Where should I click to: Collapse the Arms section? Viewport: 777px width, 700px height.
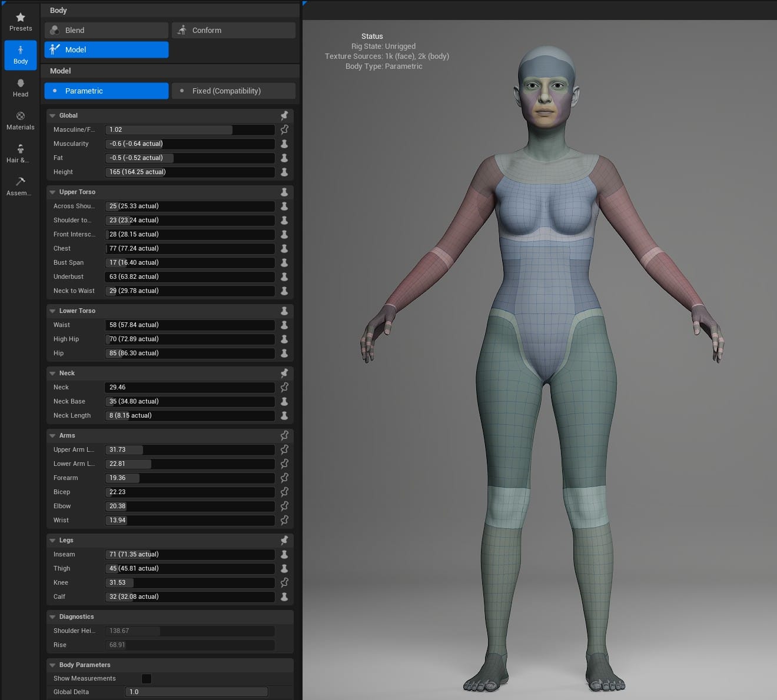pos(52,436)
